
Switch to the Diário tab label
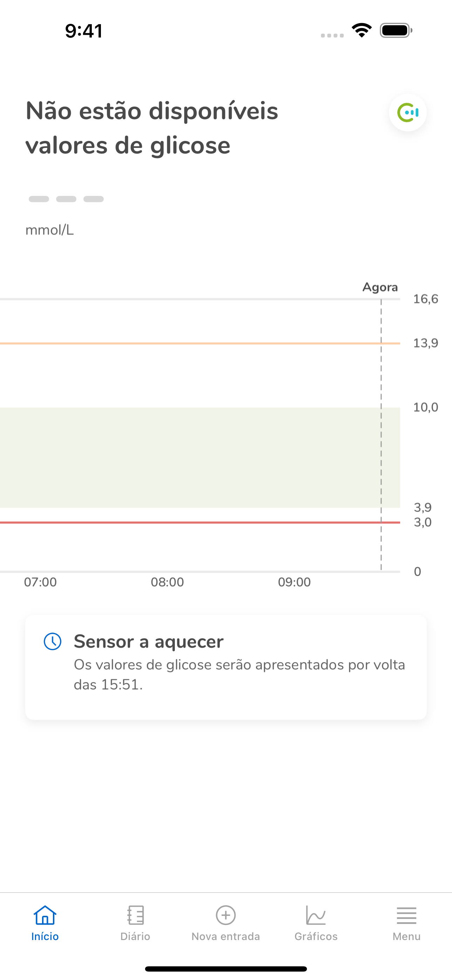pyautogui.click(x=136, y=936)
